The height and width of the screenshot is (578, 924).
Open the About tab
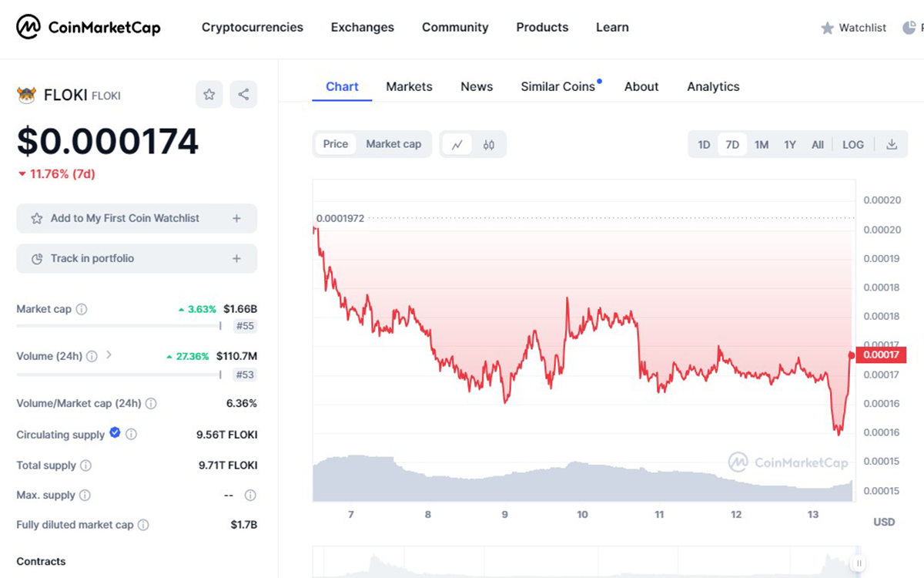(641, 86)
